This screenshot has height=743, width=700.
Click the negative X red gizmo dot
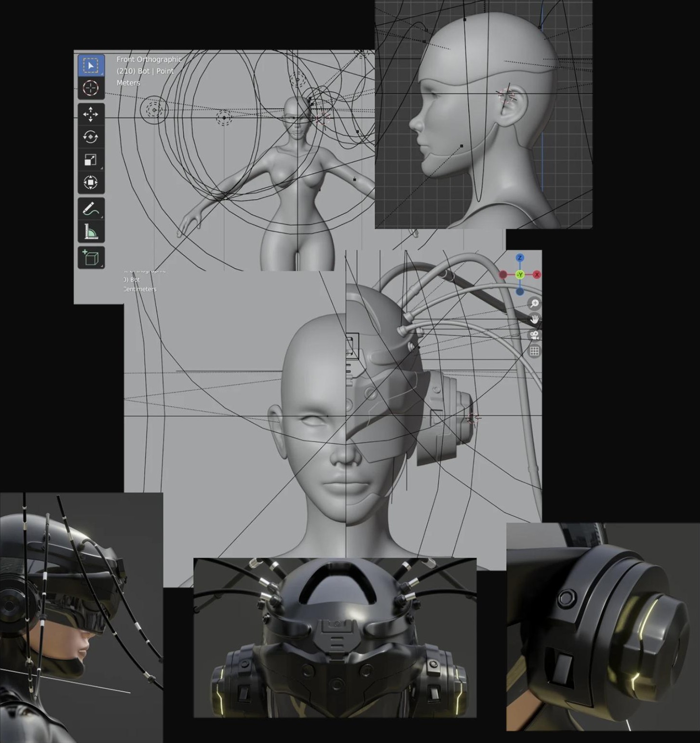point(503,274)
